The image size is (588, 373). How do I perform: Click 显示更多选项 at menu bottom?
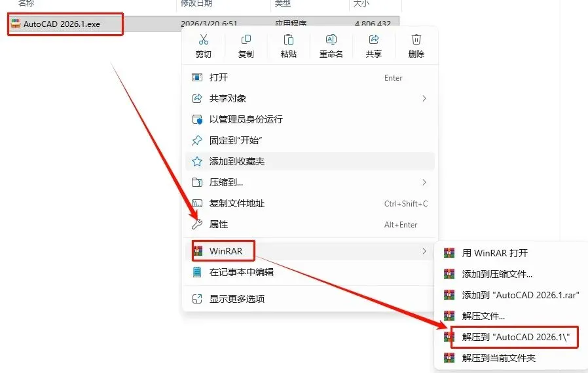pos(310,299)
